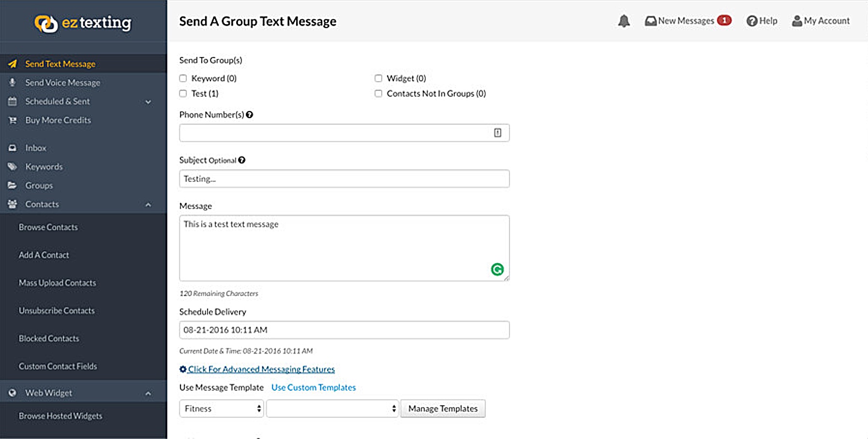
Task: Click the green Grammarly icon in message box
Action: click(497, 269)
